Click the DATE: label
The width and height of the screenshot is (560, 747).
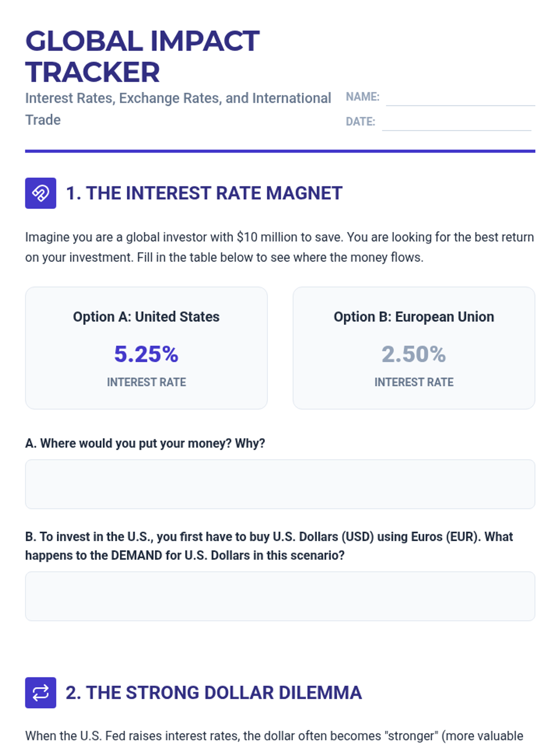tap(360, 121)
